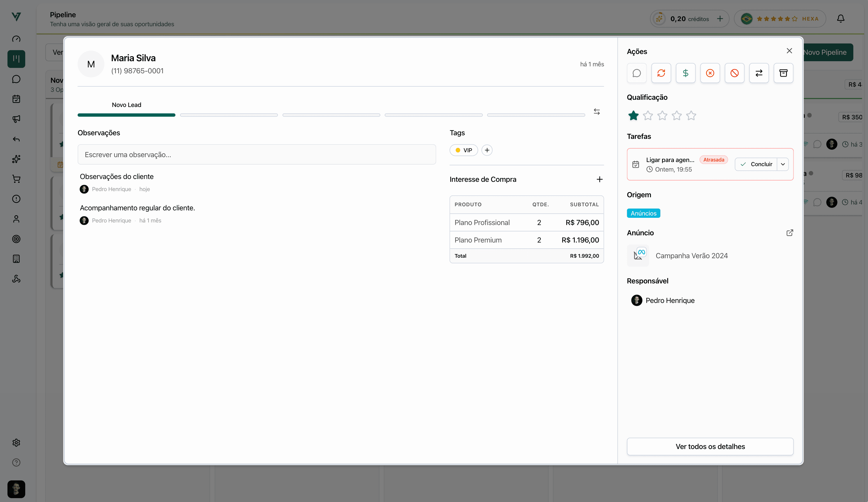The width and height of the screenshot is (868, 502).
Task: Add product to Interesse de Compra
Action: click(599, 179)
